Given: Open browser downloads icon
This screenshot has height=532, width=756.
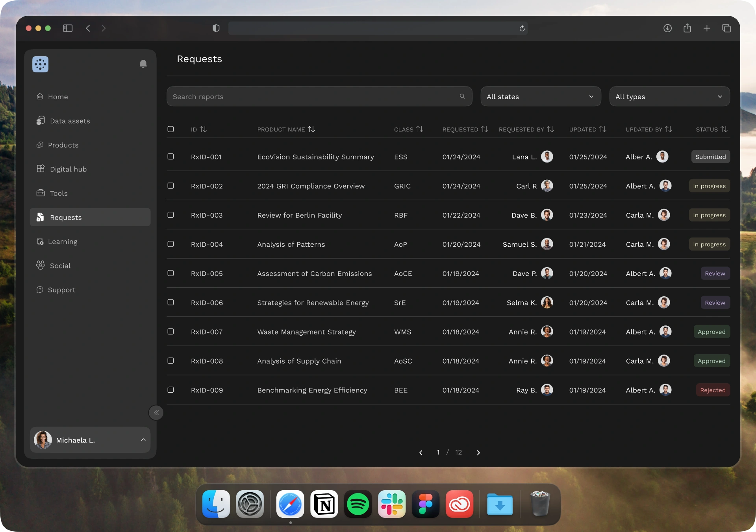Looking at the screenshot, I should 667,28.
